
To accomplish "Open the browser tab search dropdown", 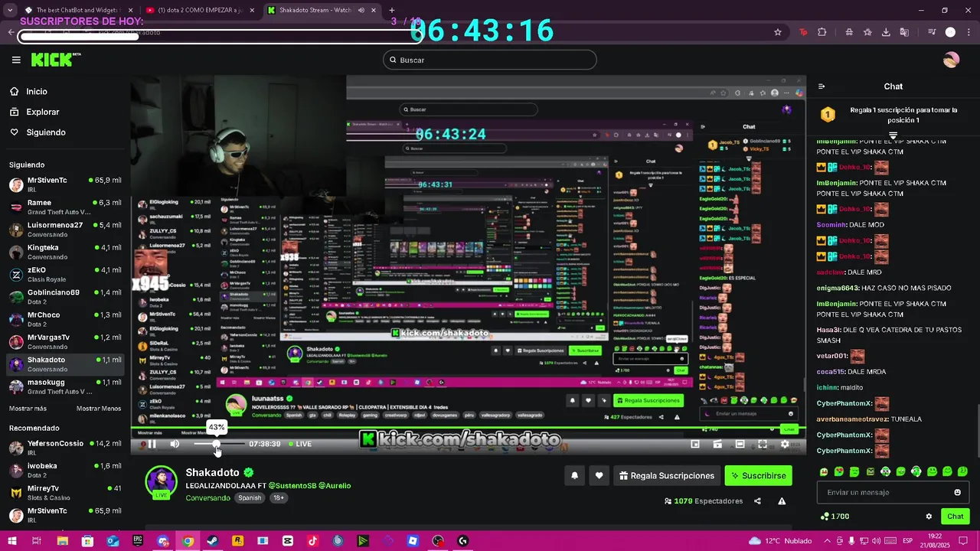I will [9, 10].
